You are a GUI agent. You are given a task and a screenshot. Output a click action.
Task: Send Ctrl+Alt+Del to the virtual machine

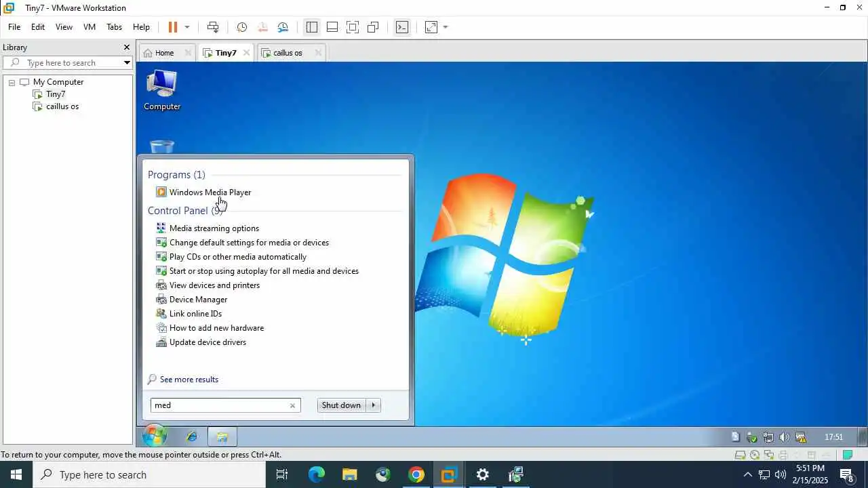[213, 27]
